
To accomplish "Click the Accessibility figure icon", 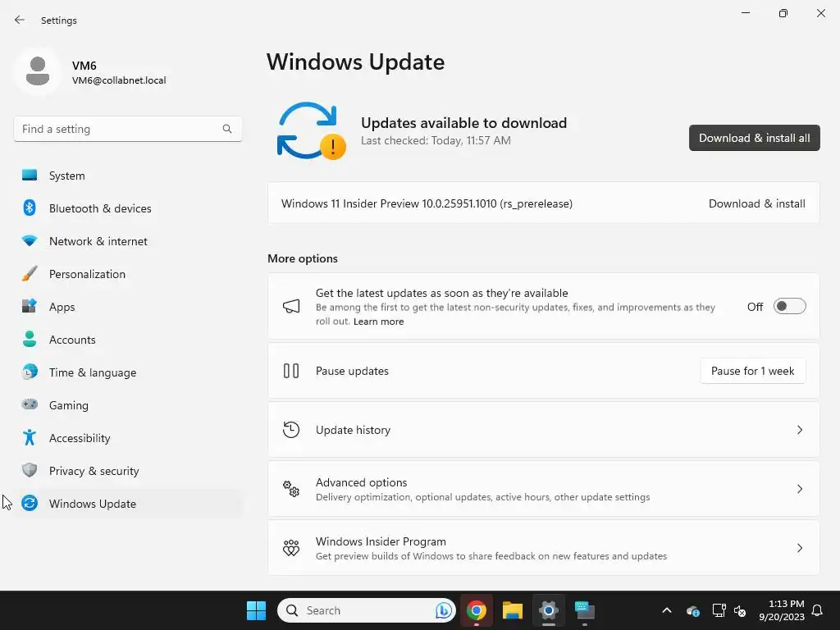I will tap(30, 438).
